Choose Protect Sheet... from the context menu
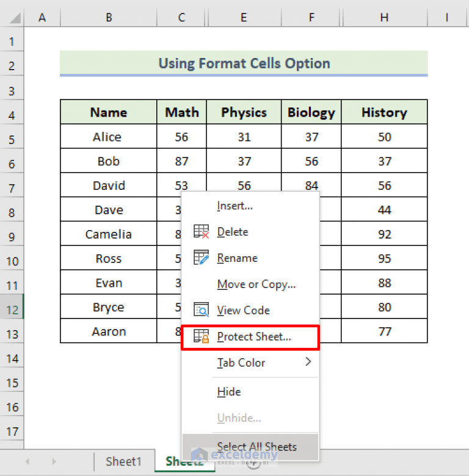The height and width of the screenshot is (476, 469). tap(250, 337)
